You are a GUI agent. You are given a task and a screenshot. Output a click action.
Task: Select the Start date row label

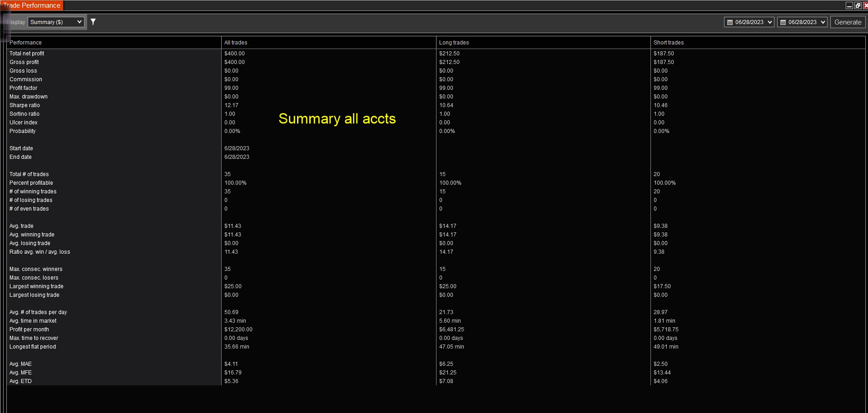(x=21, y=148)
